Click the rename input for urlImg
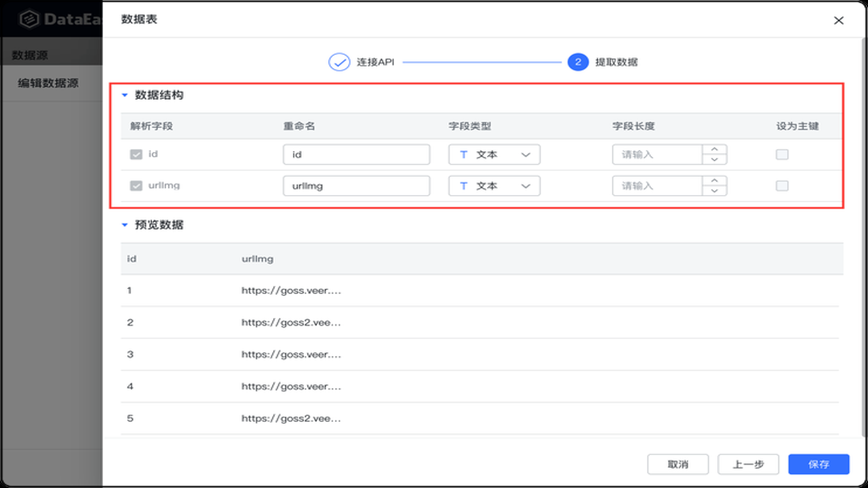 (356, 186)
